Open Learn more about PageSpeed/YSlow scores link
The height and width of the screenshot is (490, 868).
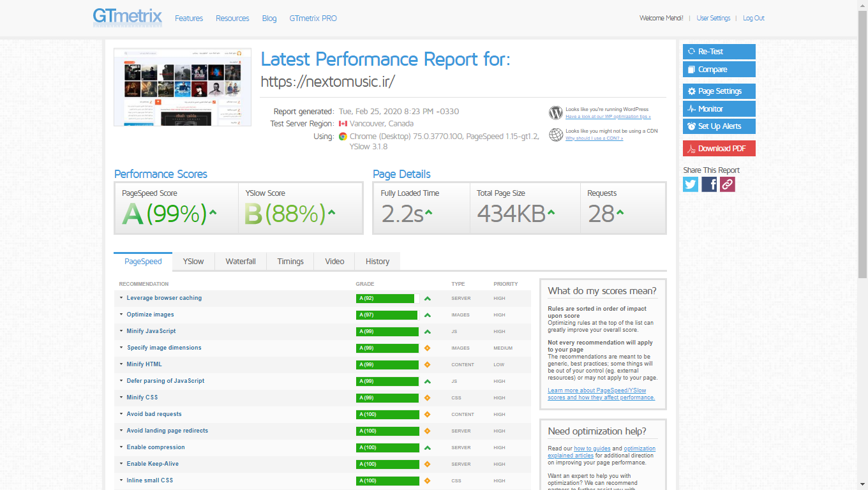pyautogui.click(x=601, y=394)
